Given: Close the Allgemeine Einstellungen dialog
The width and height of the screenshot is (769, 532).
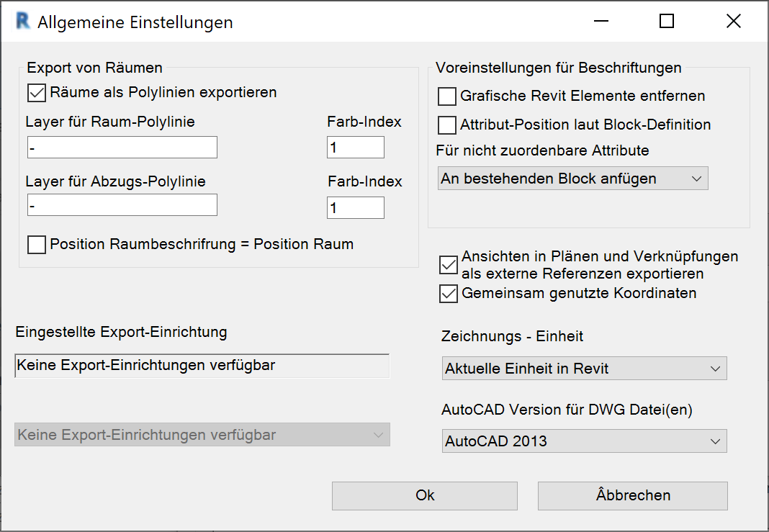Looking at the screenshot, I should (x=733, y=22).
